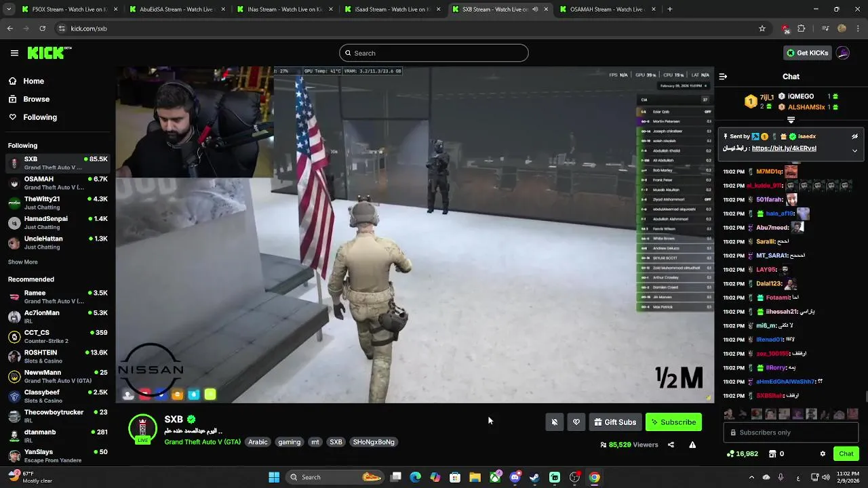Open HamadSenpai followed channel
868x488 pixels.
point(58,223)
